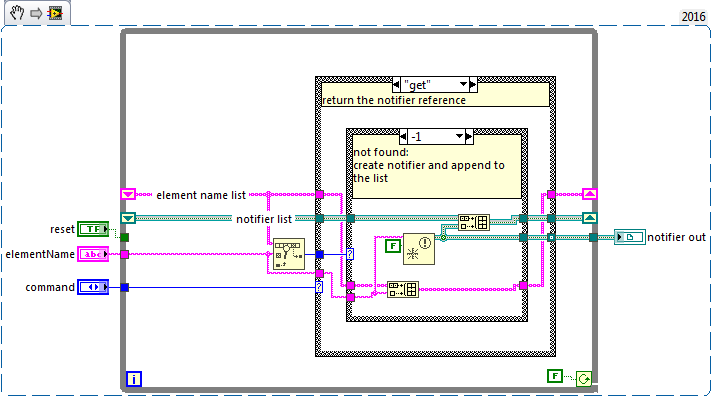
Task: Select the lower Build Array node
Action: tap(403, 289)
